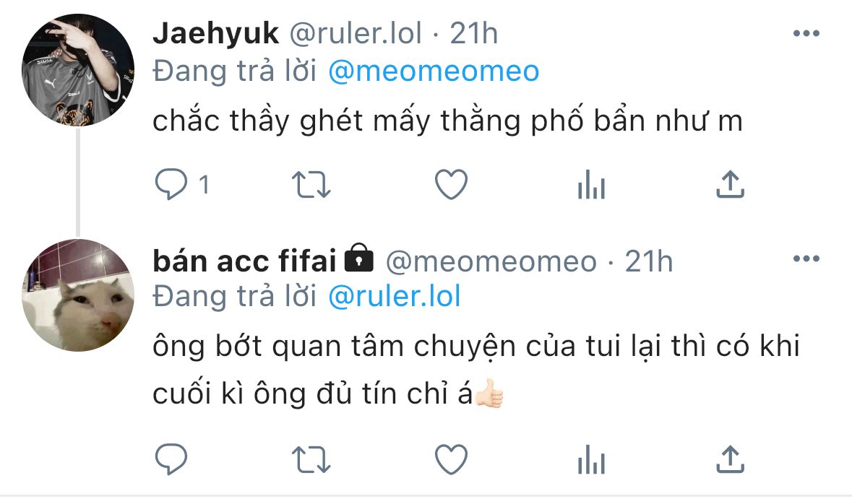This screenshot has width=852, height=504.
Task: Open Jaehyuk display name profile
Action: pos(216,34)
